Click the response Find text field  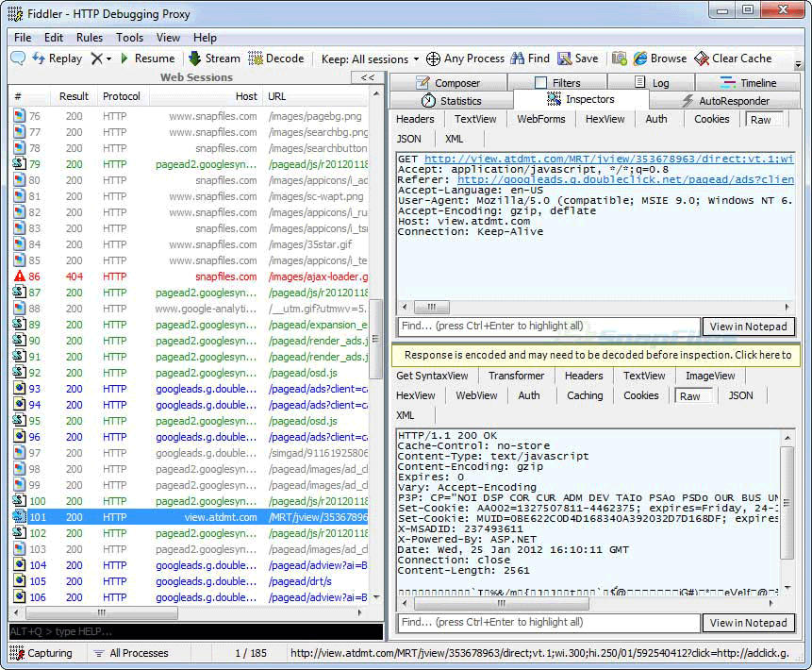(548, 623)
